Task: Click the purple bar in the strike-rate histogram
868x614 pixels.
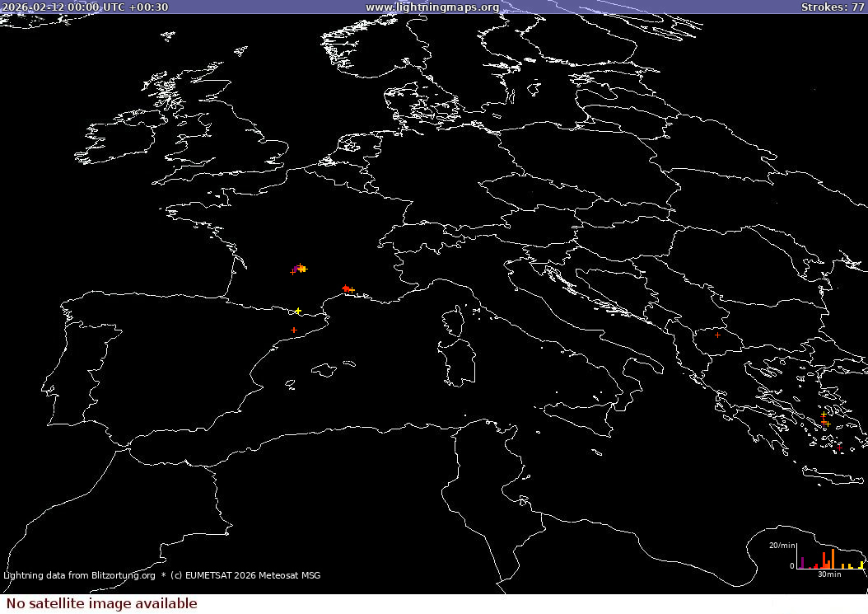Action: pos(802,563)
